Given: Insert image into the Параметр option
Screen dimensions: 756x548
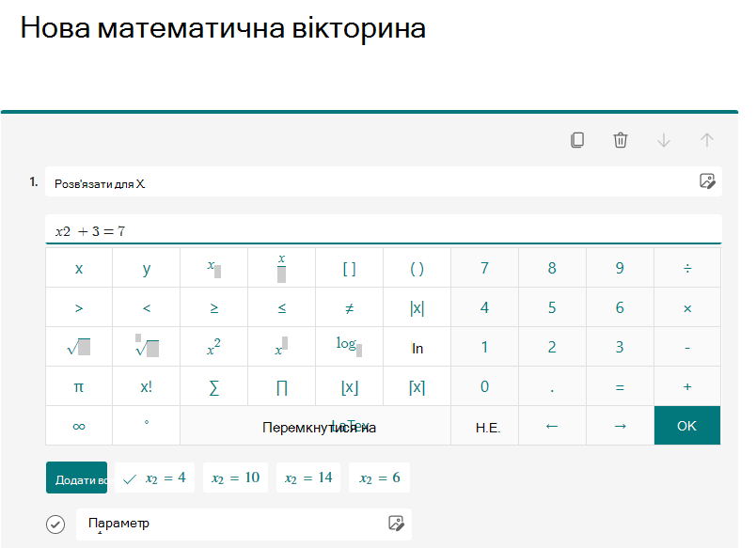Looking at the screenshot, I should (x=396, y=524).
